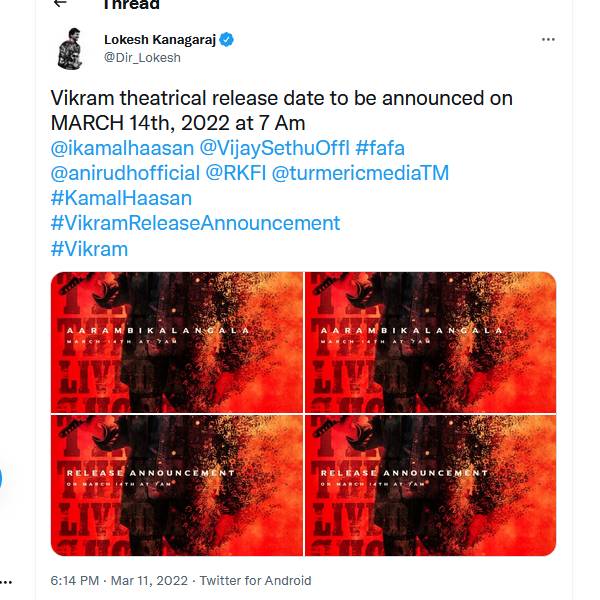
Task: Go to @anirudhofficial's profile
Action: [x=123, y=172]
